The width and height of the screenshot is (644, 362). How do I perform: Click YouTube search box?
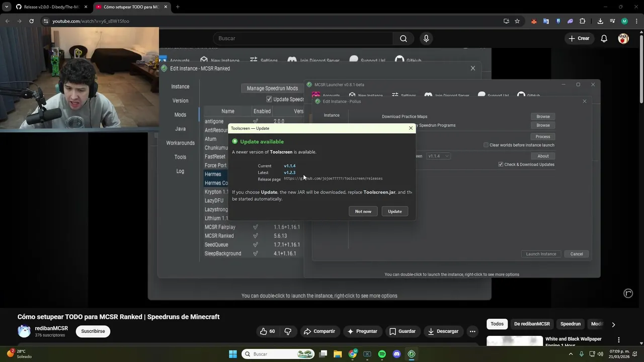[x=303, y=38]
